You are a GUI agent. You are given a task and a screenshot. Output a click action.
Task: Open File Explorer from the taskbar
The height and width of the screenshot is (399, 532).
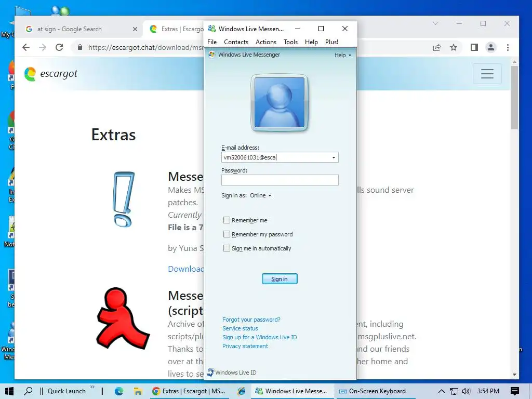pyautogui.click(x=137, y=391)
